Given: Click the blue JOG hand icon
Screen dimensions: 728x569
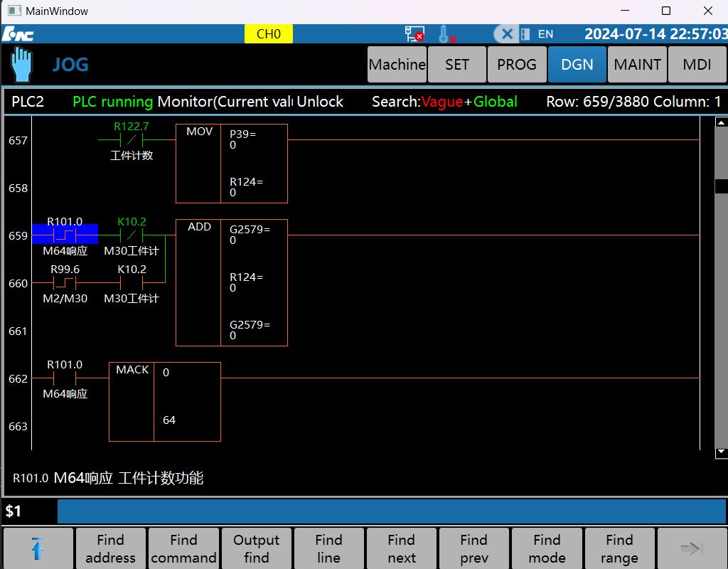Looking at the screenshot, I should pyautogui.click(x=21, y=65).
